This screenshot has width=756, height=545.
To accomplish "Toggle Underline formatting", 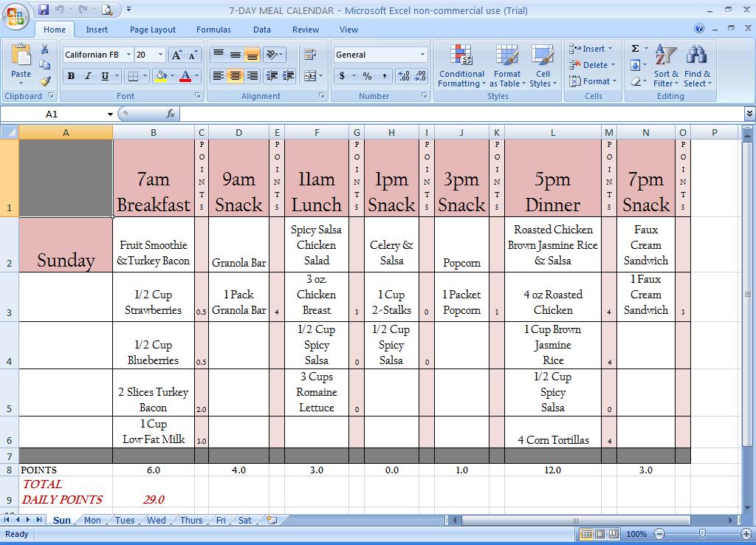I will (105, 76).
